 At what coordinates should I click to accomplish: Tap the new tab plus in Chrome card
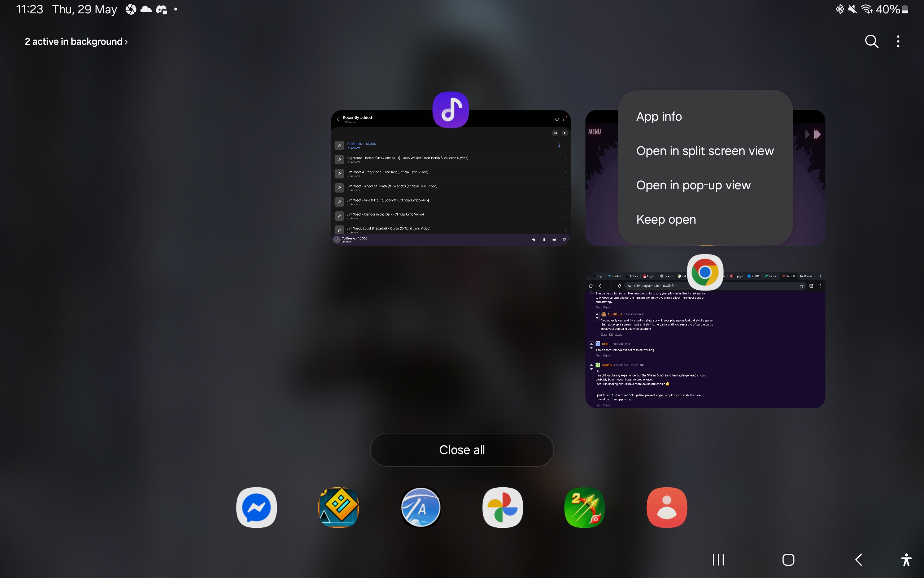pyautogui.click(x=820, y=276)
